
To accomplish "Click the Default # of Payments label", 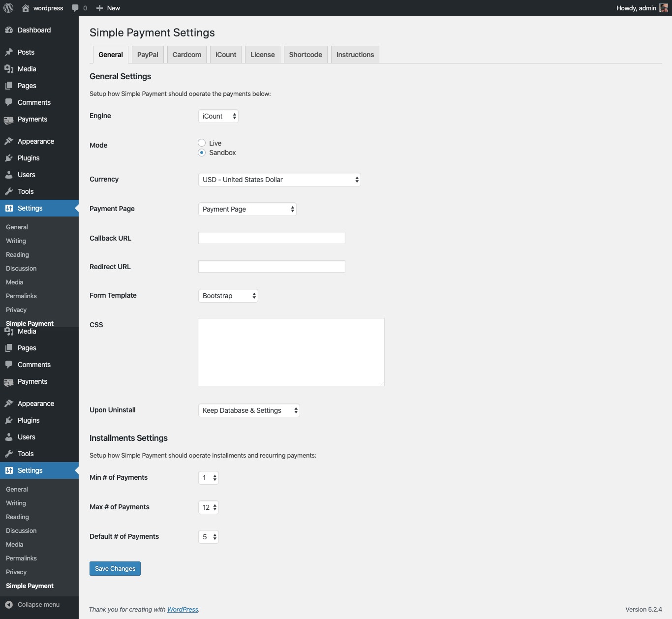I will point(124,536).
